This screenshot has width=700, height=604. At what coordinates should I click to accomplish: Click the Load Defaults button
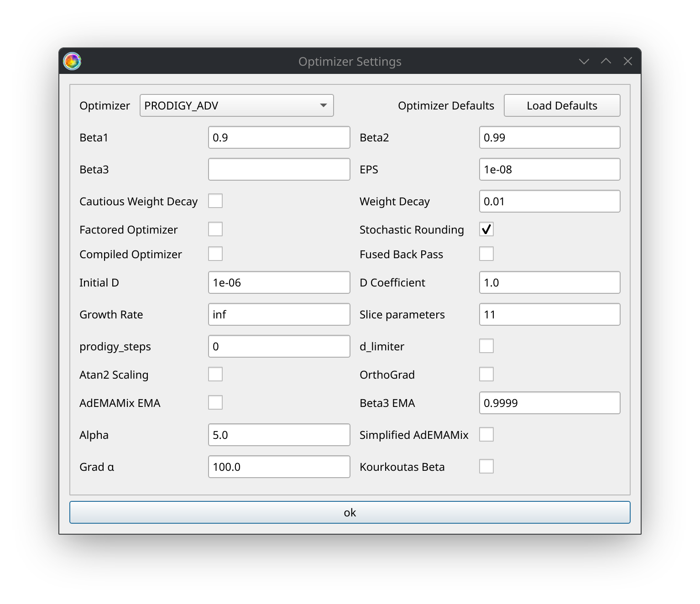click(562, 105)
